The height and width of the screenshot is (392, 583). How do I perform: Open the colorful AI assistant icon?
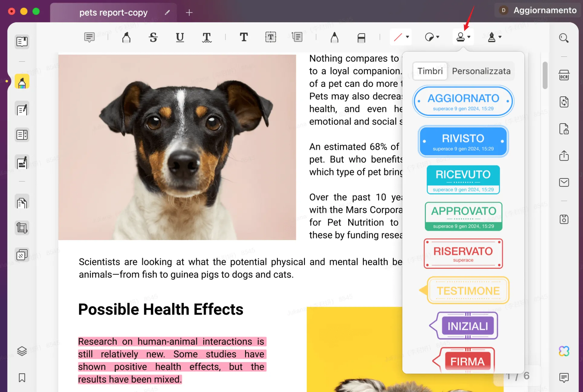click(x=564, y=351)
